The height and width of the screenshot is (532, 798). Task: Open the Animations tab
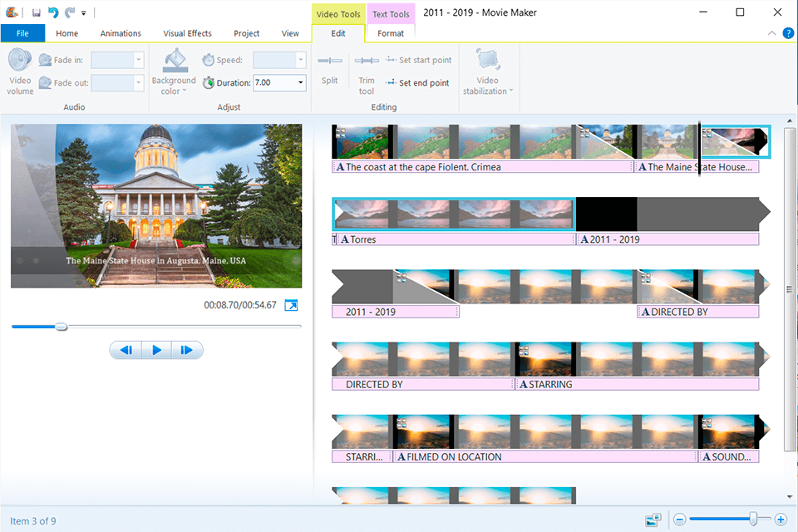coord(121,33)
